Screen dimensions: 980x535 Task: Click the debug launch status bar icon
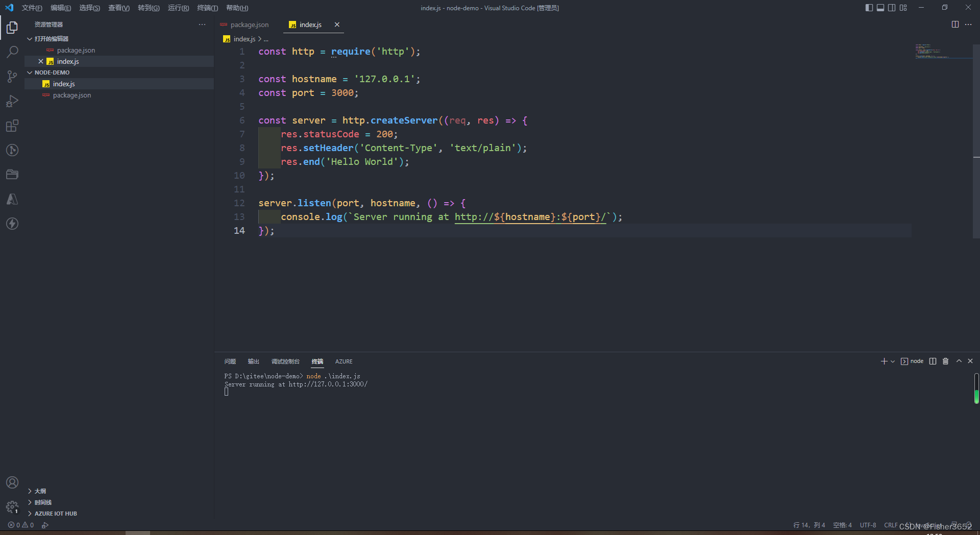pyautogui.click(x=45, y=525)
